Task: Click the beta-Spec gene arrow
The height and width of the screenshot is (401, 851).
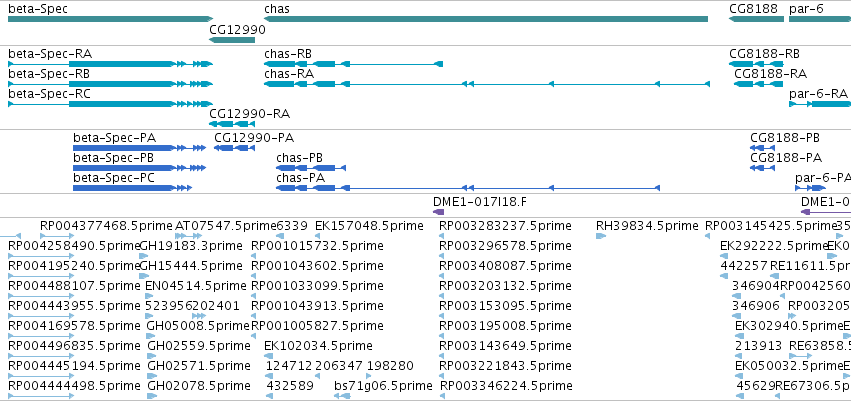Action: pyautogui.click(x=111, y=20)
